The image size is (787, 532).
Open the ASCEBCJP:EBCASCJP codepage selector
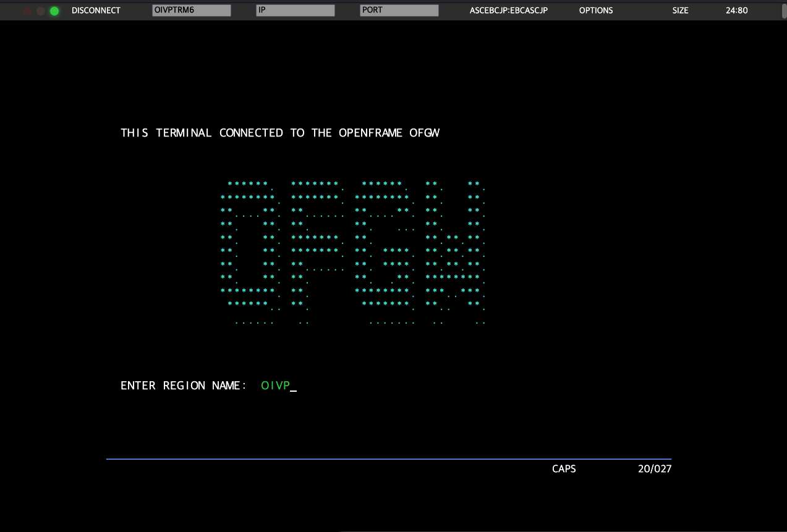(508, 11)
